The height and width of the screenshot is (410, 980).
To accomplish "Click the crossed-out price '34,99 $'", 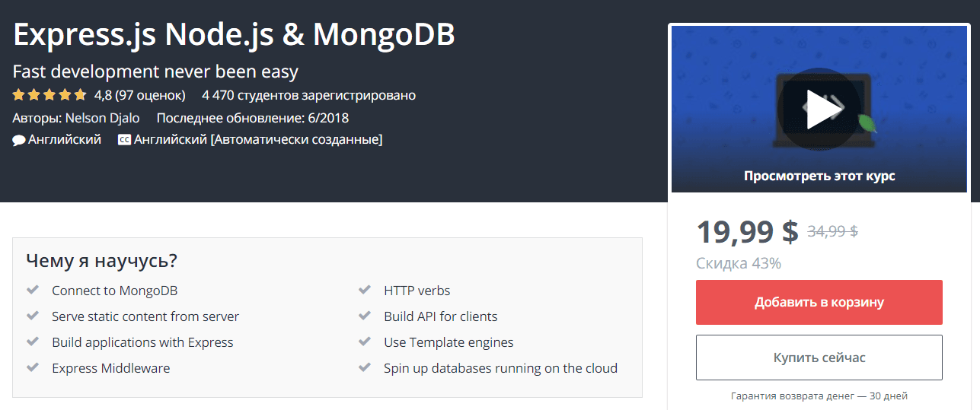I will pyautogui.click(x=832, y=232).
